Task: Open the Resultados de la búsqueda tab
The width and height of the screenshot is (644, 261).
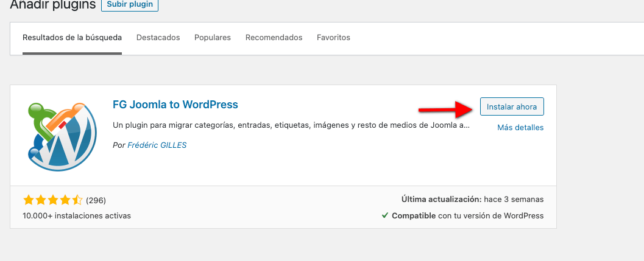Action: (72, 38)
